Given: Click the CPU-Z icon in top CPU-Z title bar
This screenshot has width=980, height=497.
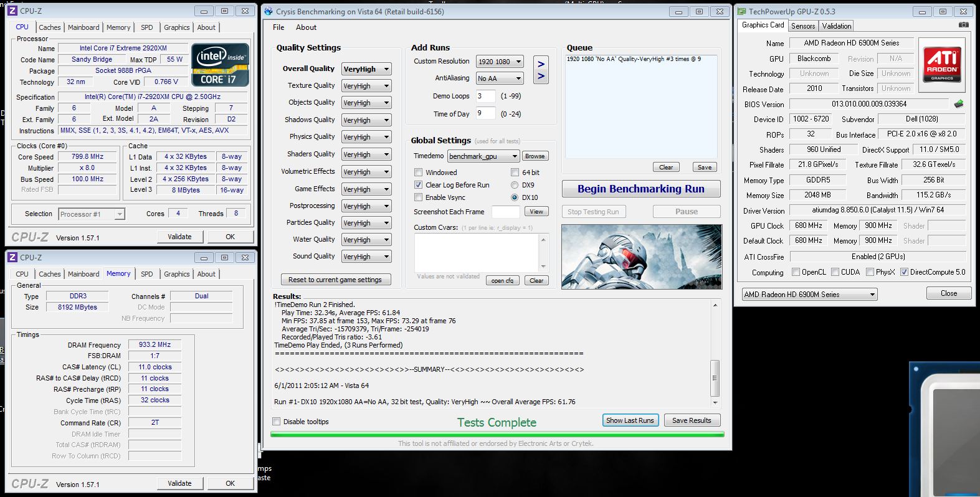Looking at the screenshot, I should pos(12,11).
